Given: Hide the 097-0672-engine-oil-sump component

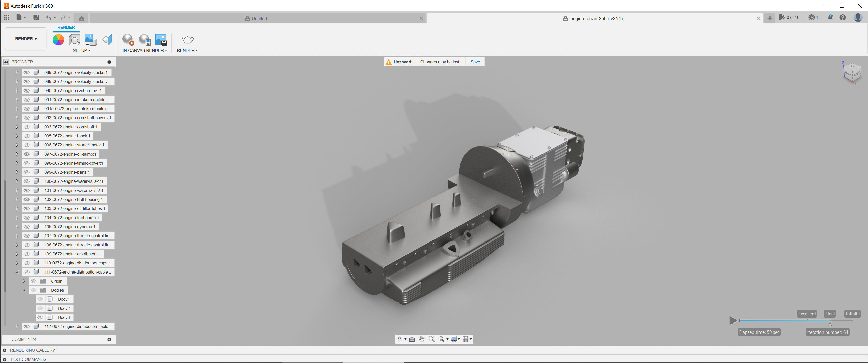Looking at the screenshot, I should coord(26,154).
